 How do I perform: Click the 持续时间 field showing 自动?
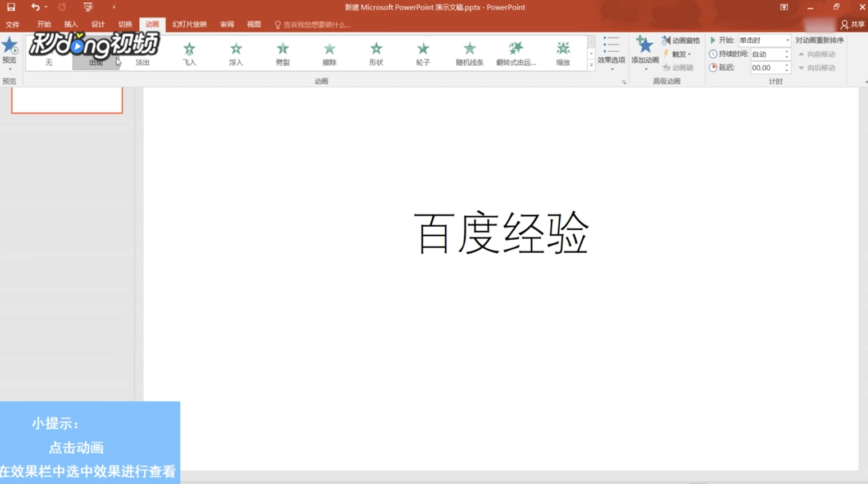pos(767,54)
